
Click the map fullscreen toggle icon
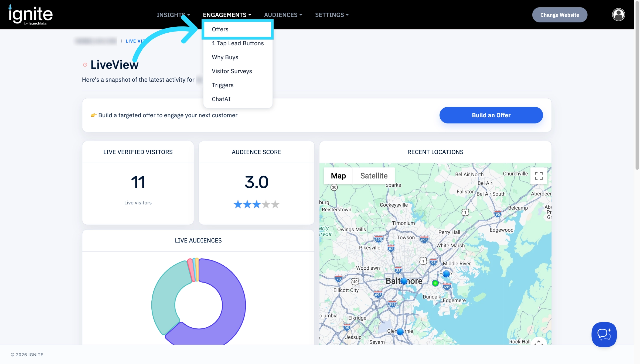[x=539, y=176]
